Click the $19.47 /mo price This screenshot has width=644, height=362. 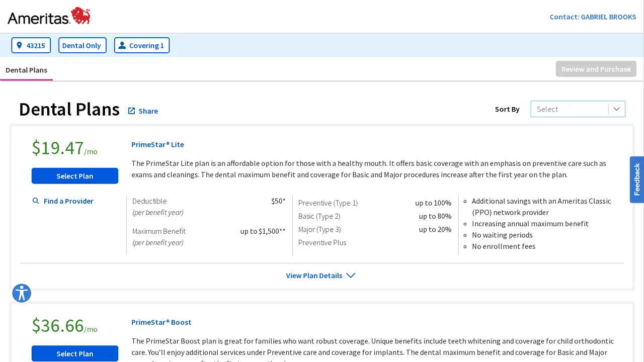coord(64,148)
